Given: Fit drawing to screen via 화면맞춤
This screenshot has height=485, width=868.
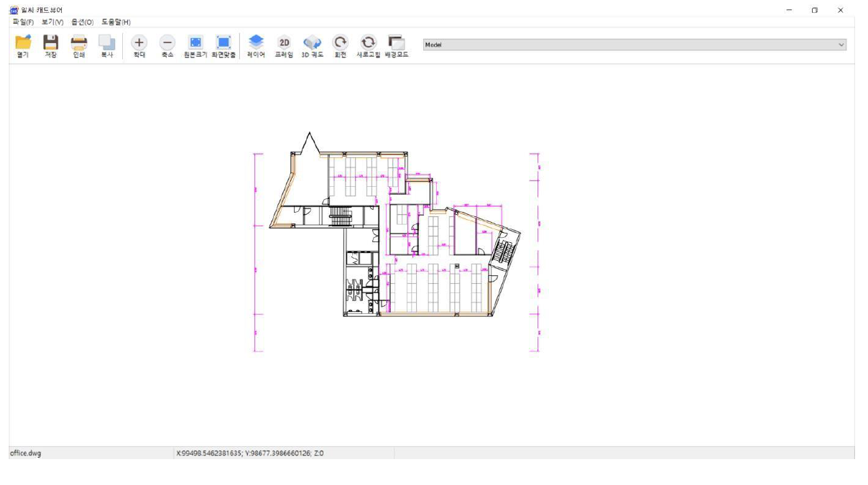Looking at the screenshot, I should click(223, 46).
